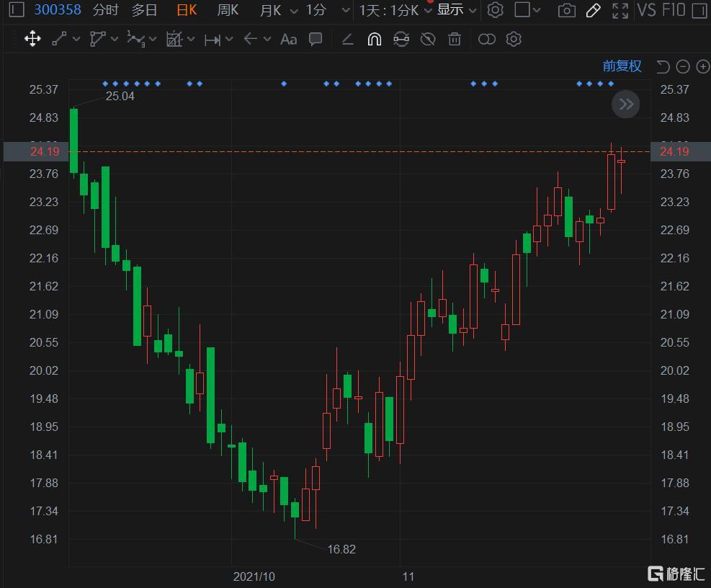The width and height of the screenshot is (711, 588).
Task: Click the 11 month axis label
Action: [x=408, y=576]
